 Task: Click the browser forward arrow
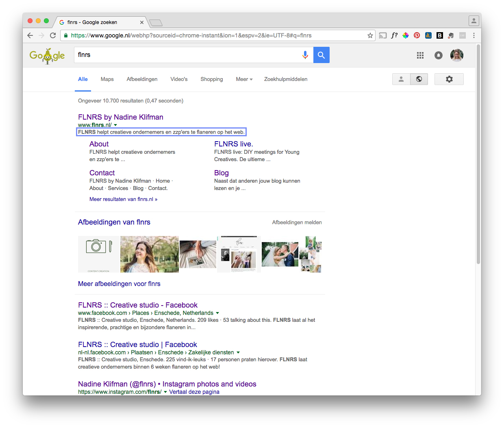pyautogui.click(x=41, y=35)
